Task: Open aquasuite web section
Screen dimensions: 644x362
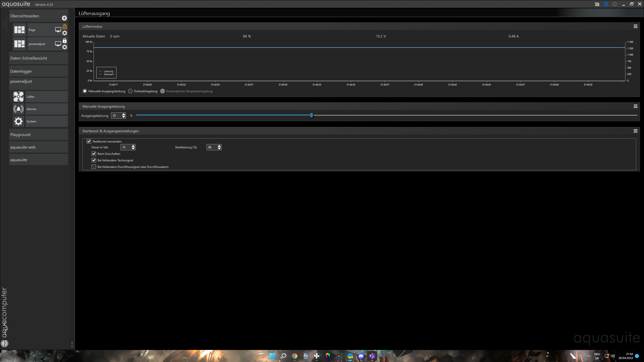Action: (38, 147)
